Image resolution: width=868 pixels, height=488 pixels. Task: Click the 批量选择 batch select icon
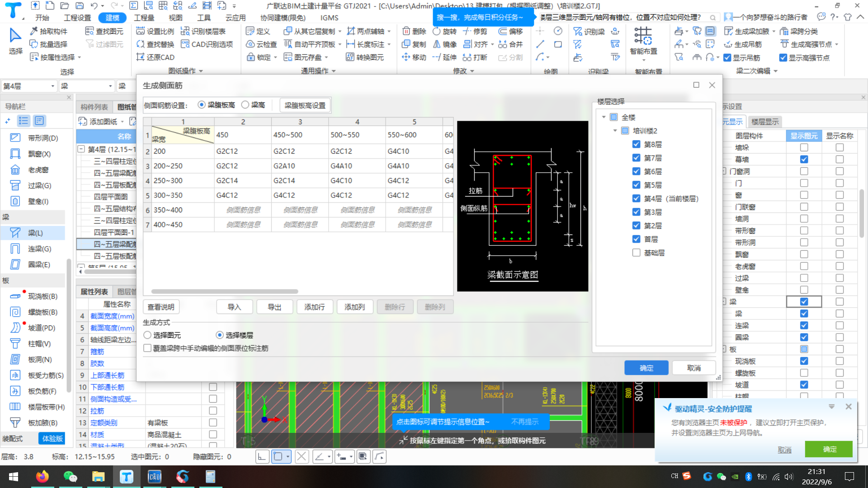click(x=34, y=44)
